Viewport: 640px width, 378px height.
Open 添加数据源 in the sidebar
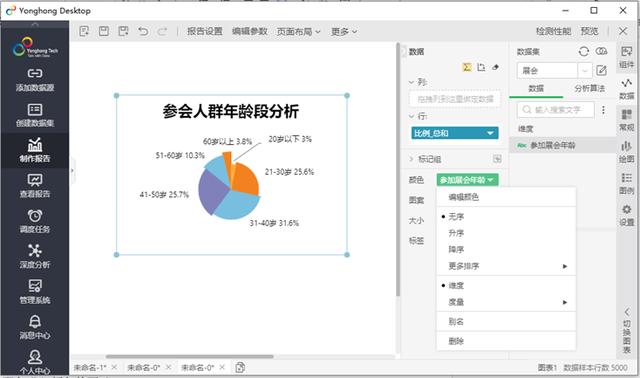tap(35, 80)
